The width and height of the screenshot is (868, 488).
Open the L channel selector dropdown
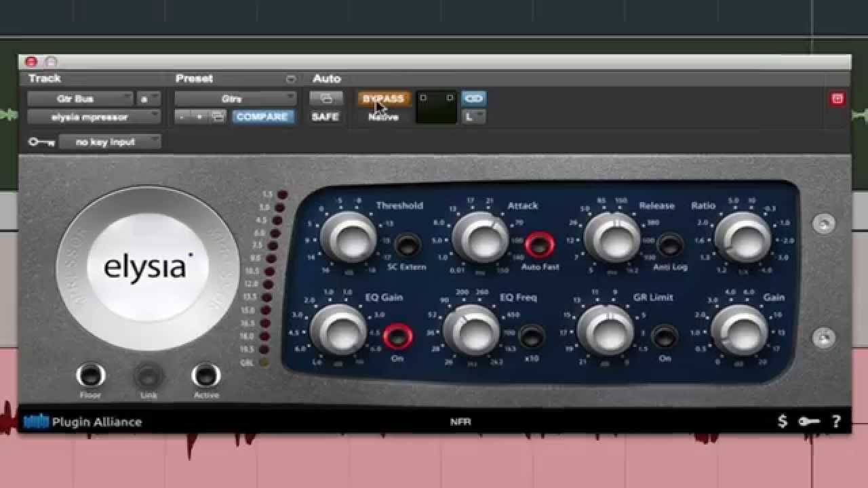pos(473,117)
